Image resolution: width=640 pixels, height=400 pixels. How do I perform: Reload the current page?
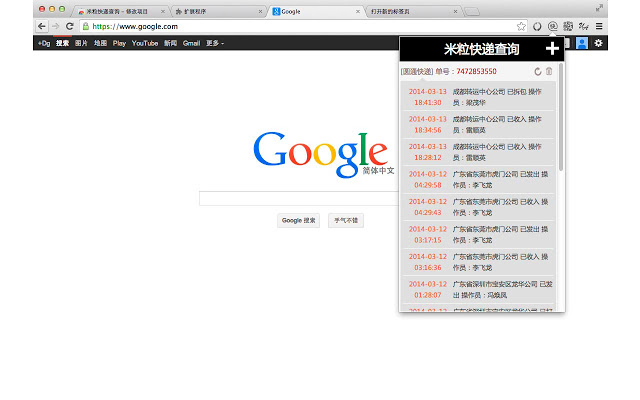(69, 27)
